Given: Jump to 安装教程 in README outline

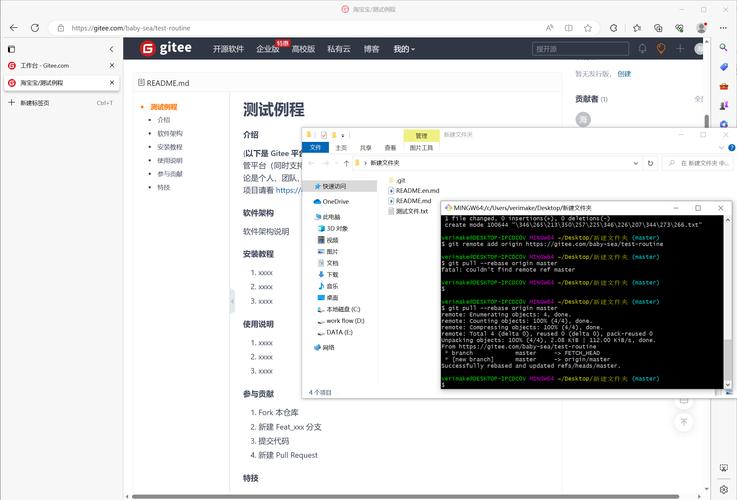Looking at the screenshot, I should 170,147.
